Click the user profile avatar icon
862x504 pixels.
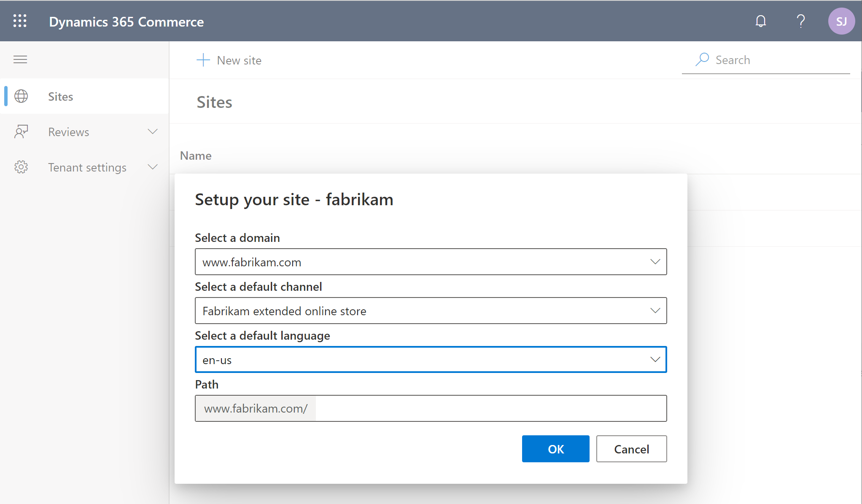point(841,21)
